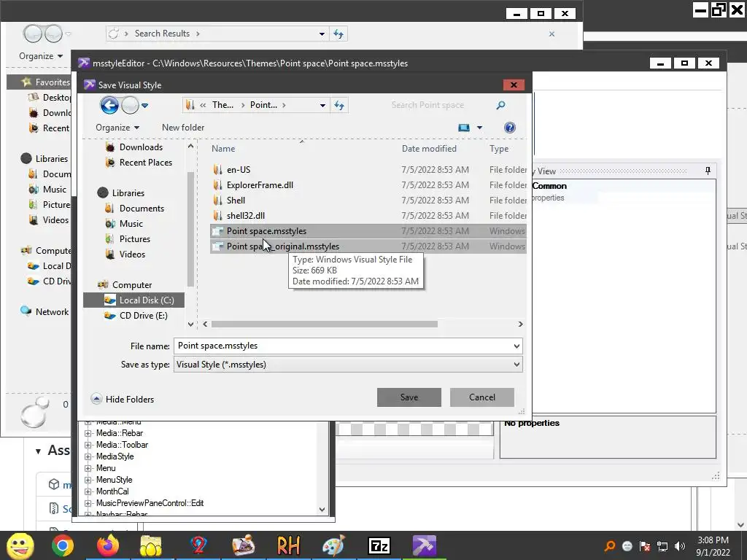Click the pin icon in properties panel
747x560 pixels.
(708, 171)
